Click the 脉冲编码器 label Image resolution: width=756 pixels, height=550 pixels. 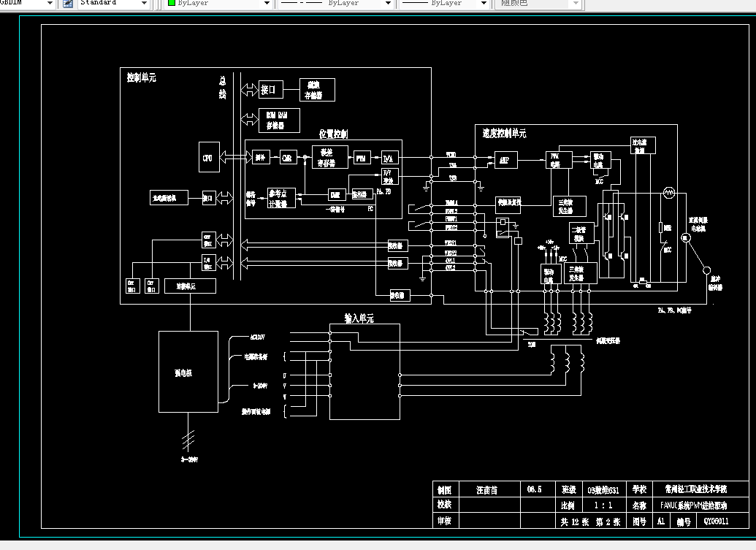click(716, 283)
